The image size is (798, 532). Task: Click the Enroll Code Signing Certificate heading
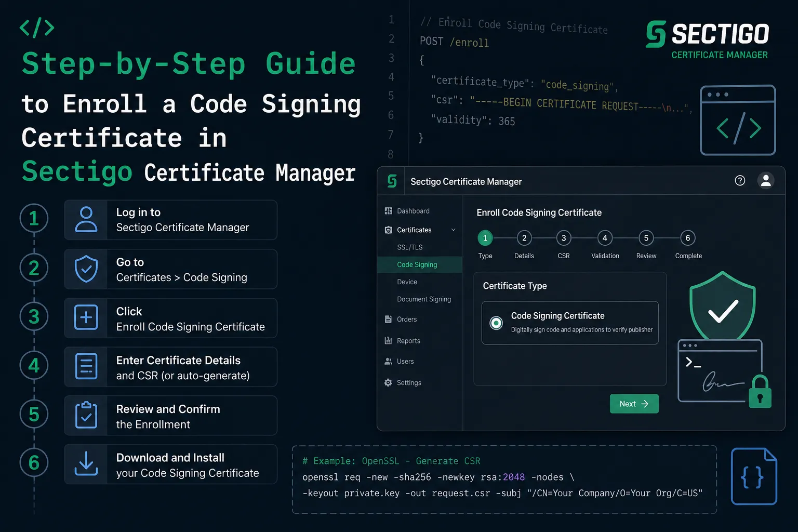point(539,212)
